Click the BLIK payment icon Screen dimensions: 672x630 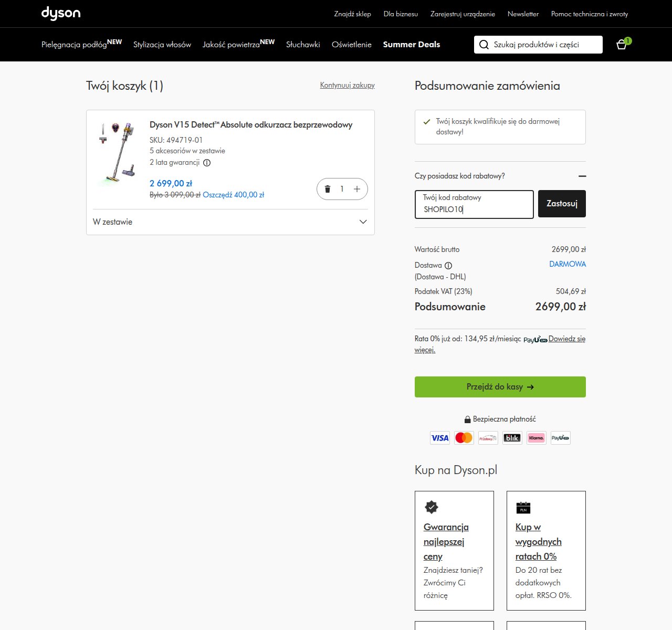(x=512, y=438)
